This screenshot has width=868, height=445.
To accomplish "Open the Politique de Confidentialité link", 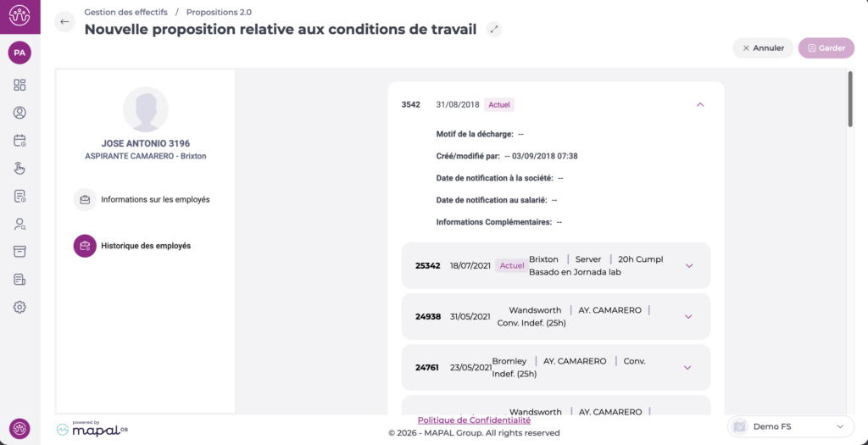I will tap(474, 420).
